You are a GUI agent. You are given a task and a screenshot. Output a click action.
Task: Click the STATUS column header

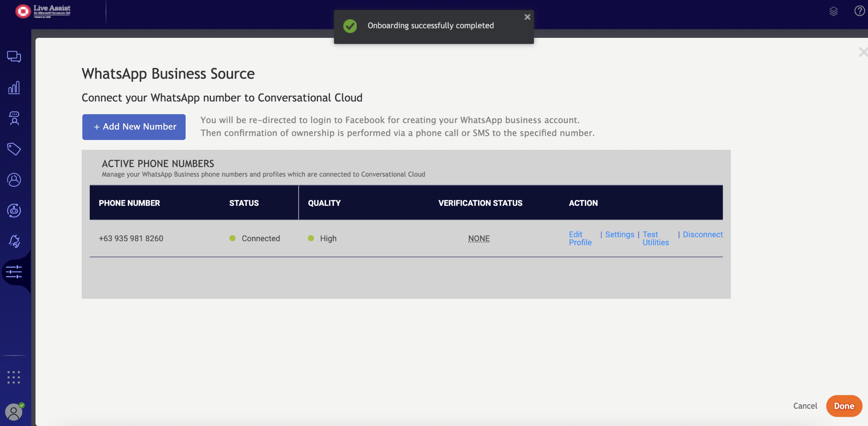[x=244, y=203]
